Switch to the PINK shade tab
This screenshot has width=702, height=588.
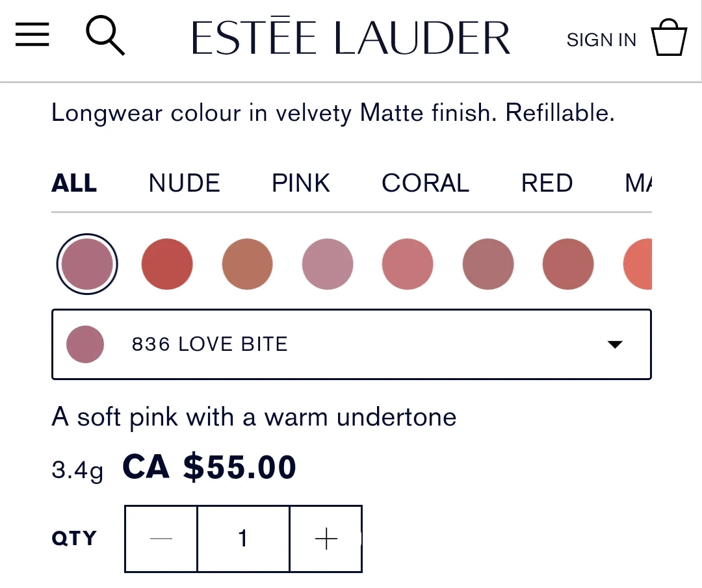(301, 184)
